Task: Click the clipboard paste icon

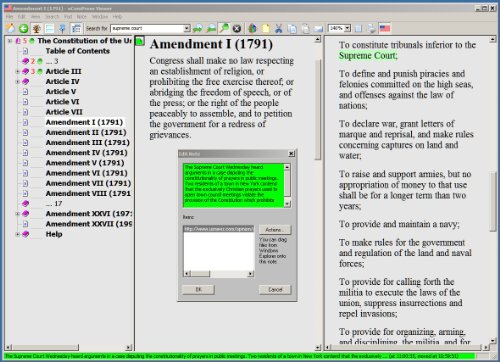Action: pyautogui.click(x=305, y=28)
